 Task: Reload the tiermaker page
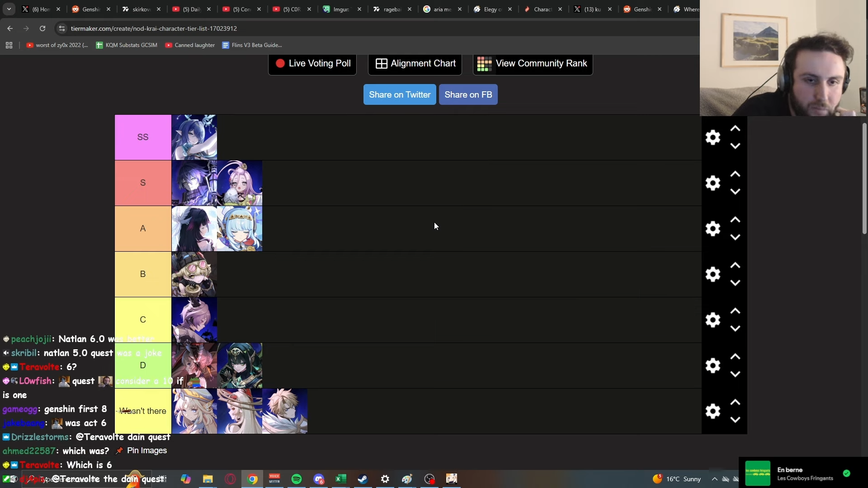pos(42,28)
